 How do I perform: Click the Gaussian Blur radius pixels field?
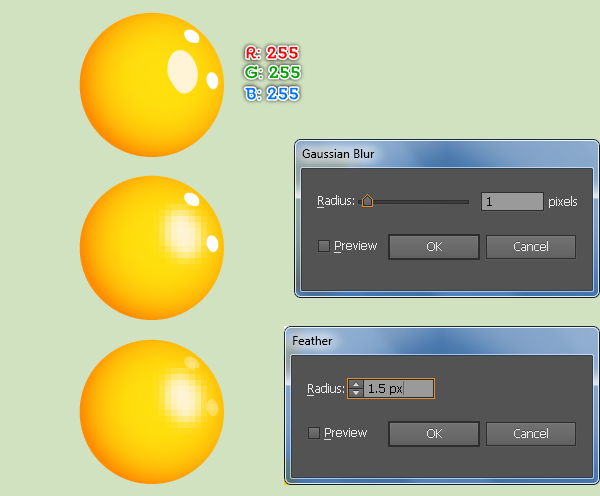tap(512, 201)
